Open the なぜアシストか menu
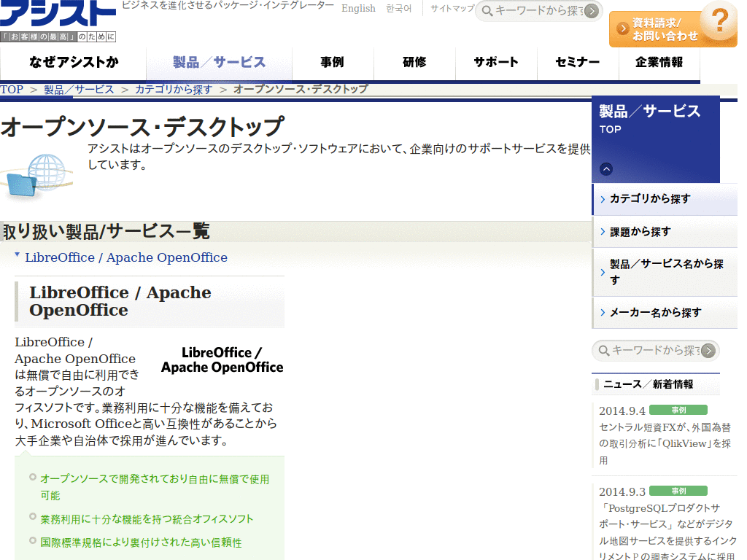The height and width of the screenshot is (560, 747). coord(74,63)
